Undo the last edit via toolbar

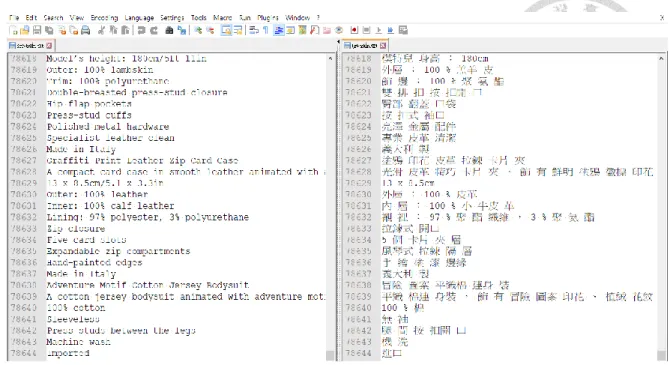point(141,30)
